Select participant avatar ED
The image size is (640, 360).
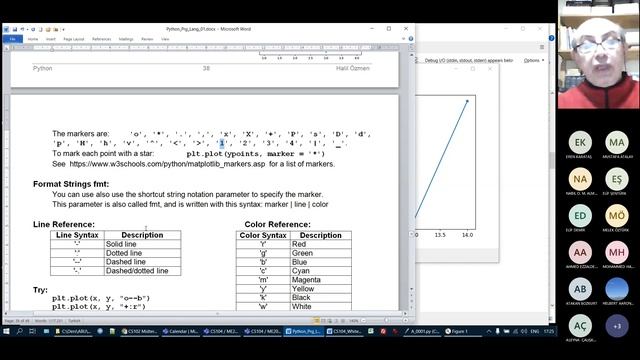580,216
